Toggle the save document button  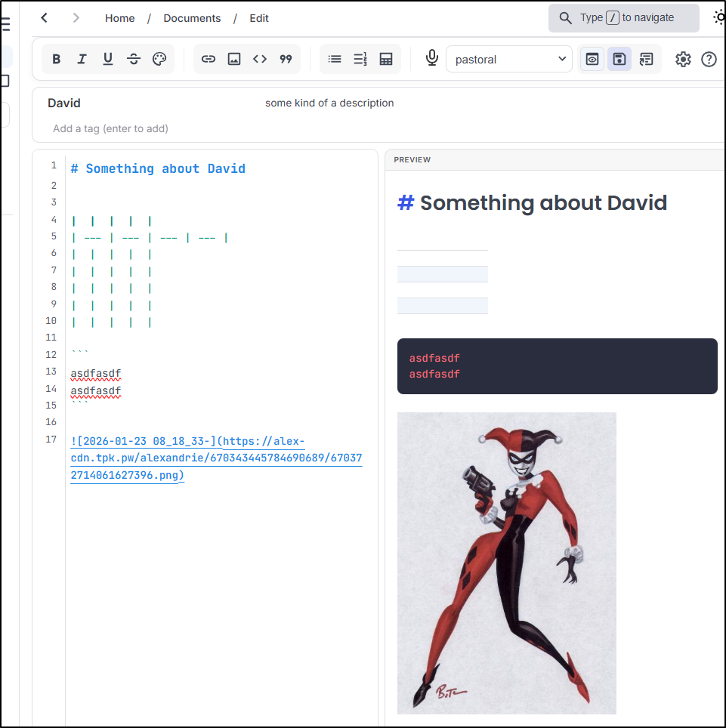619,59
